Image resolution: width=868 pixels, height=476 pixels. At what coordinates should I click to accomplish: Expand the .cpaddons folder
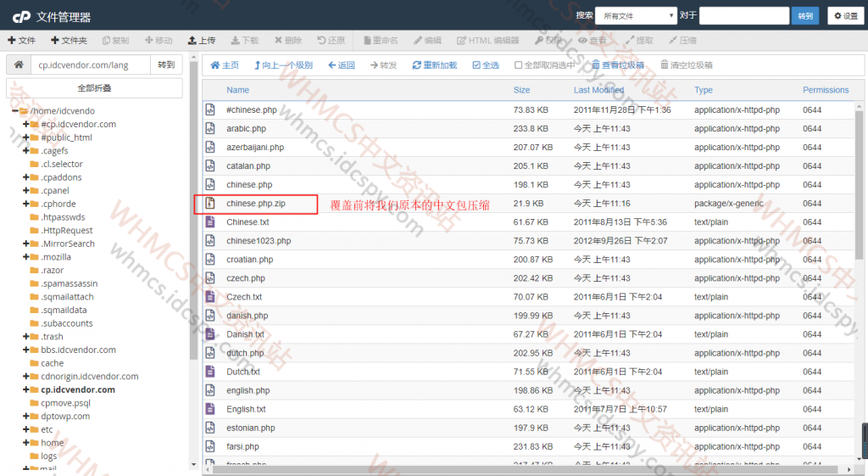tap(25, 177)
